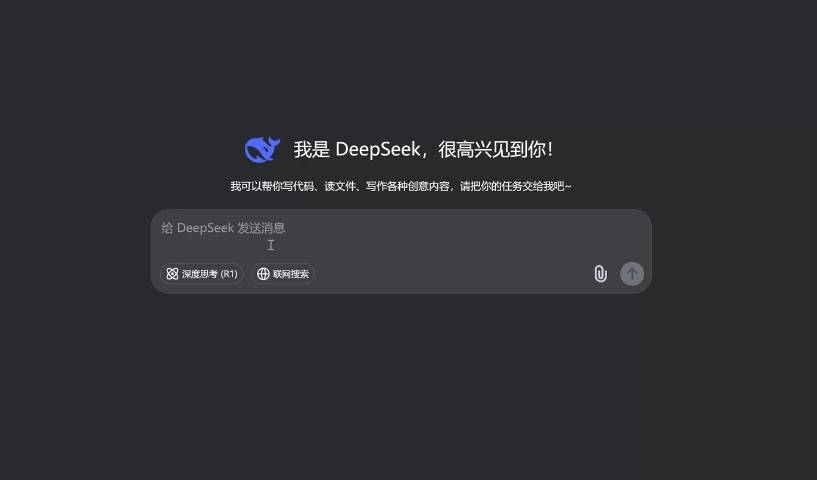Click the subtitle 我可以帮你写代码、读文件

(x=293, y=186)
